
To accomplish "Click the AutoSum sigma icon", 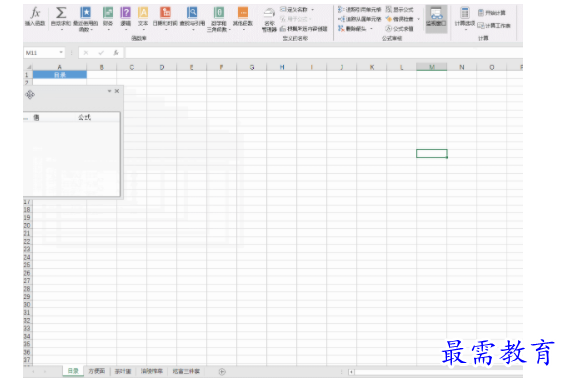I will (61, 13).
